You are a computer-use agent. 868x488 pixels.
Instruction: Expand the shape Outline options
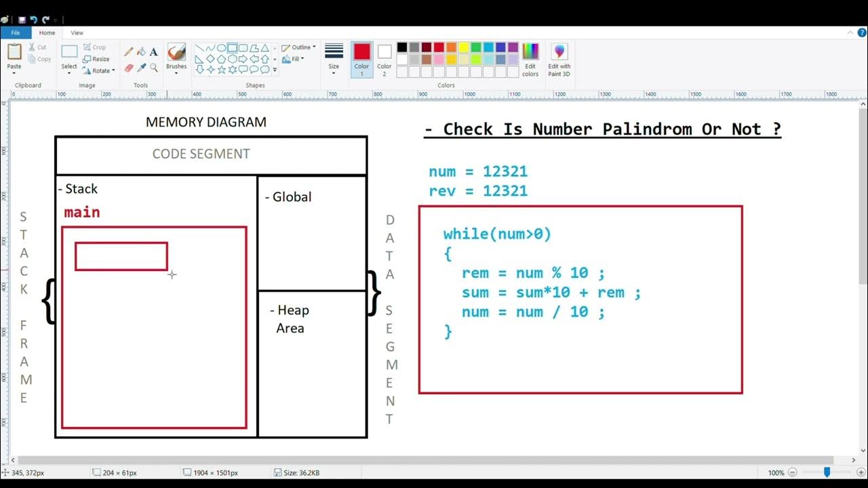[x=298, y=47]
